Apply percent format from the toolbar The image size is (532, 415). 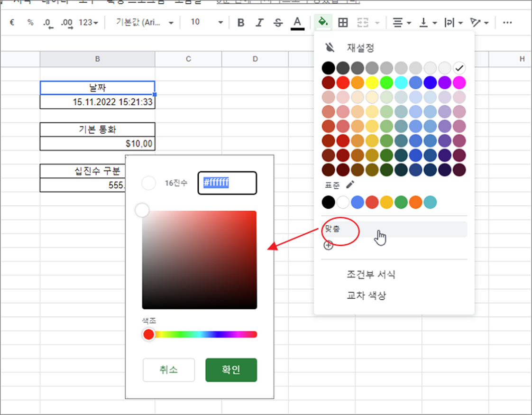(x=30, y=22)
